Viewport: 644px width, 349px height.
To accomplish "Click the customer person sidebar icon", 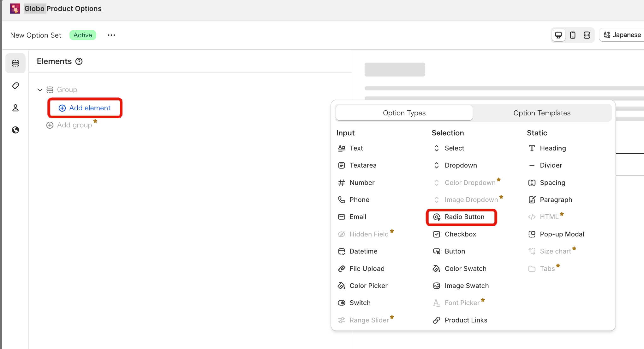I will (x=15, y=108).
